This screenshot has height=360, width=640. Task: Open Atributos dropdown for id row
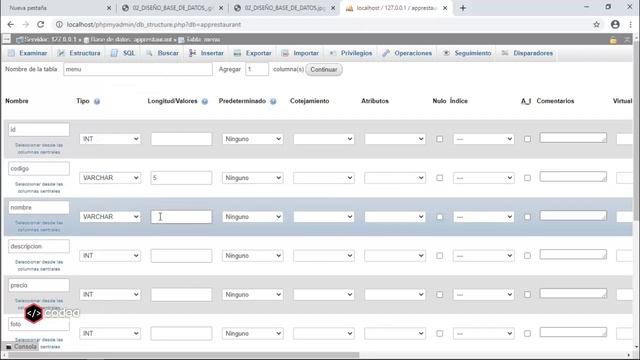[x=395, y=139]
